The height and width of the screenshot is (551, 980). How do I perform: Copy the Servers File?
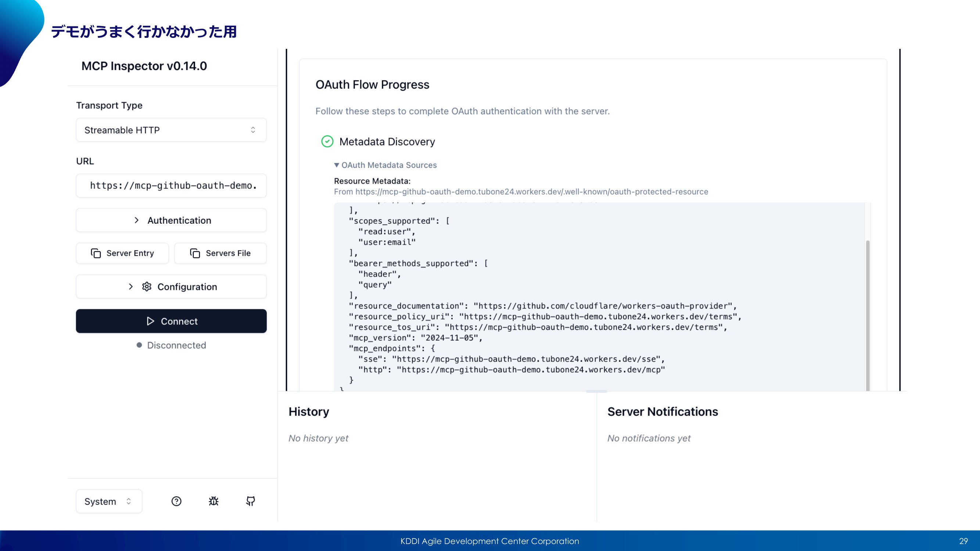(220, 253)
